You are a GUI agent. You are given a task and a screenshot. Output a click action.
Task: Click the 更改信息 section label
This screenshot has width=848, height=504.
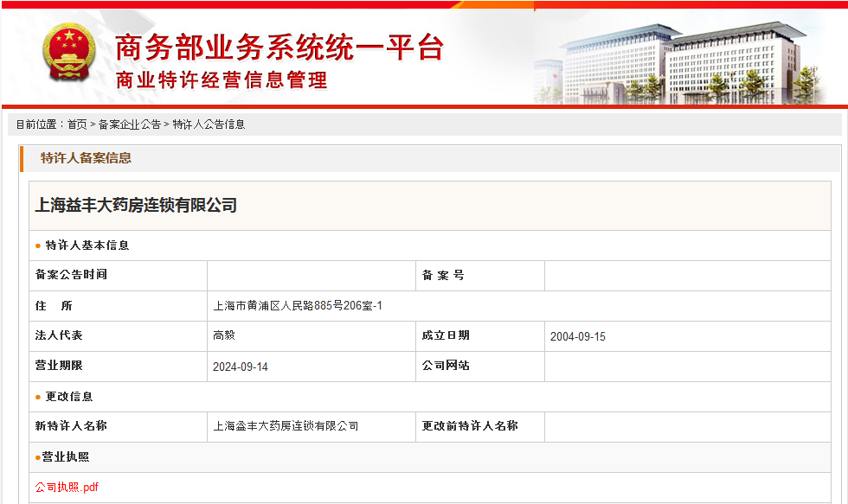pyautogui.click(x=68, y=397)
